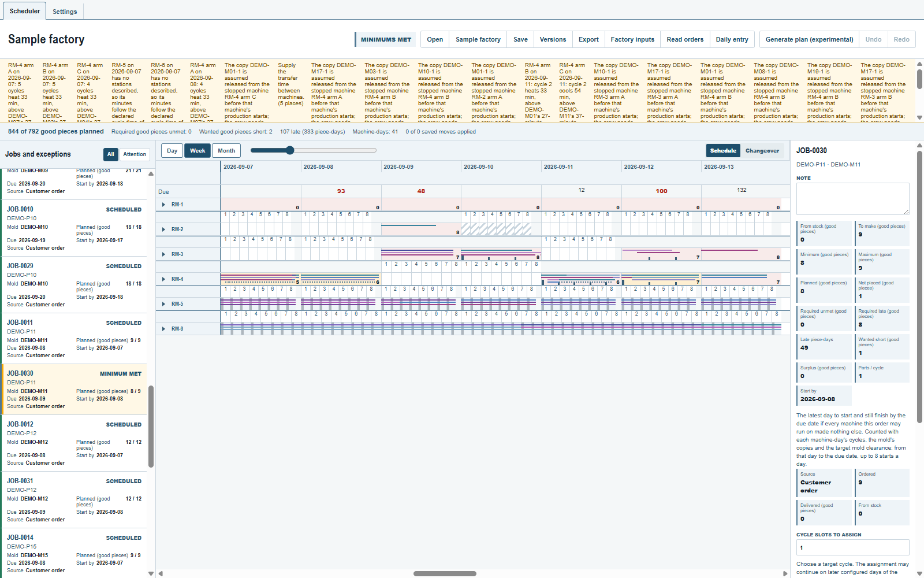
Task: Open the Versions list
Action: [x=553, y=39]
